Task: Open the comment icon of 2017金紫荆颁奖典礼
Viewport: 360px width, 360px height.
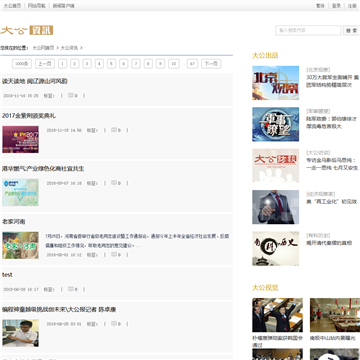Action: (114, 130)
